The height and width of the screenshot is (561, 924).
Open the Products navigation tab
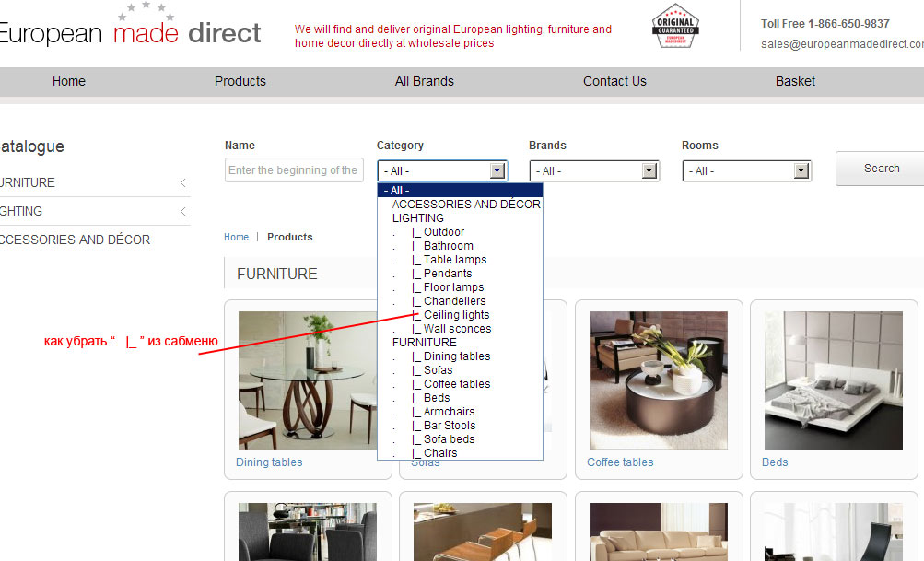pyautogui.click(x=240, y=81)
